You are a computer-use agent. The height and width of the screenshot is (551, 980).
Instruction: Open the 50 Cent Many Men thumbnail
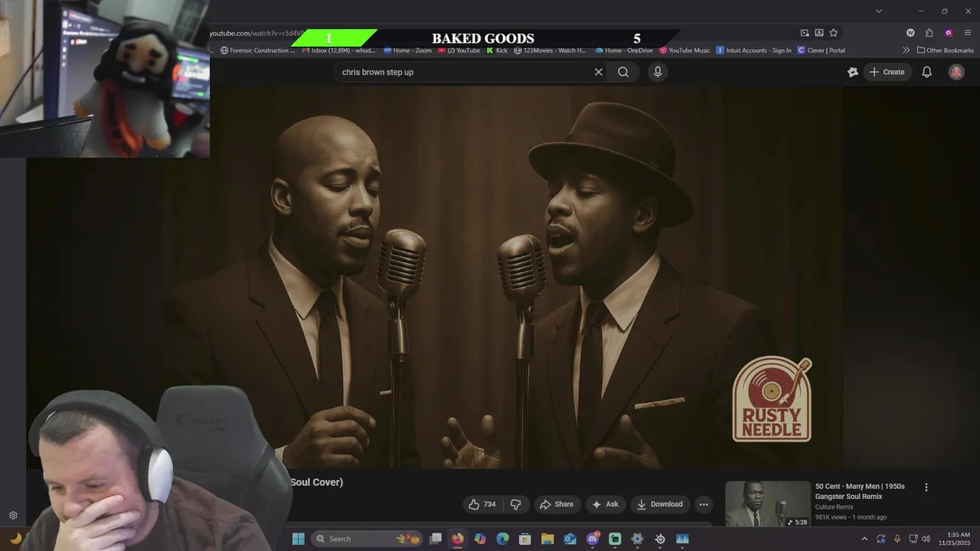767,504
